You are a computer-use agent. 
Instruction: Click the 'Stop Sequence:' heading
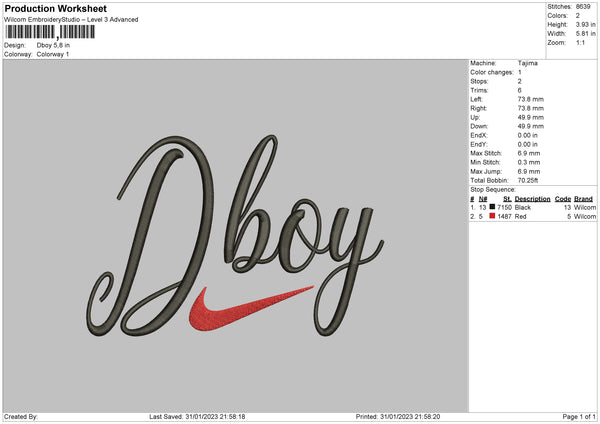[493, 190]
